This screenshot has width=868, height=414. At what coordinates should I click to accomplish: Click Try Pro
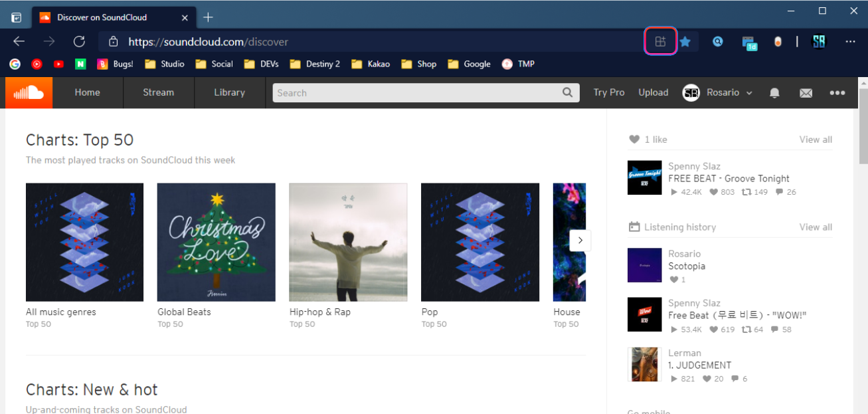(609, 92)
